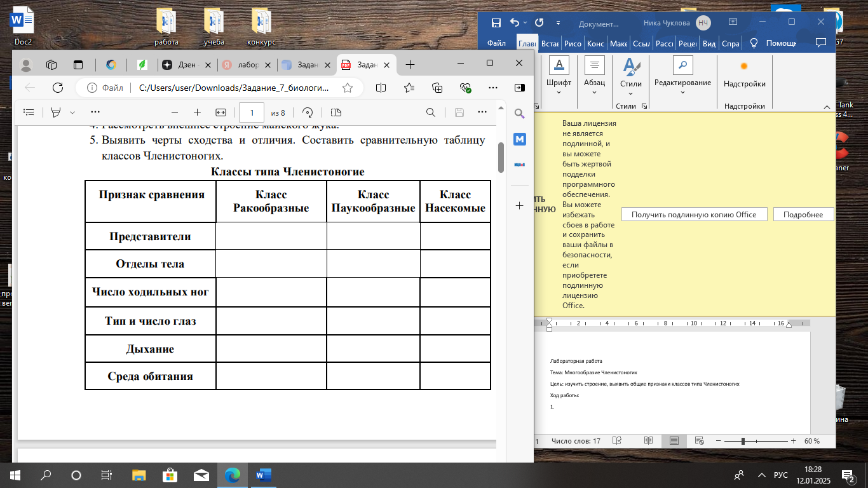Expand Undo history dropdown in Word

pyautogui.click(x=524, y=23)
